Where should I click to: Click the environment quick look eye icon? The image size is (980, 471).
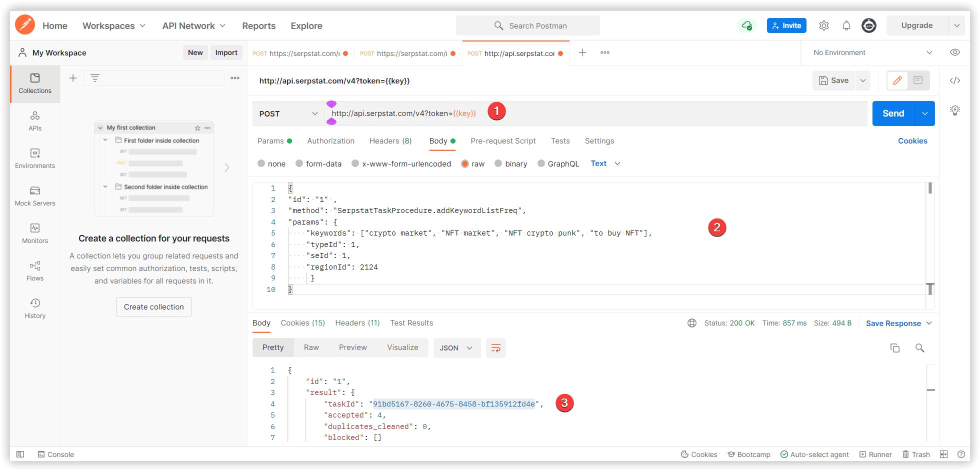(x=955, y=52)
